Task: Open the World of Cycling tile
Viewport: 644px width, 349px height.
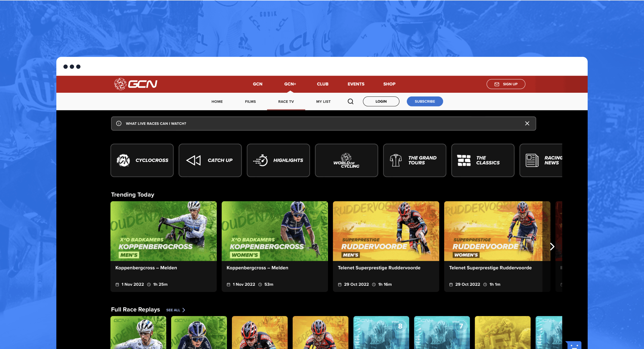Action: (x=346, y=160)
